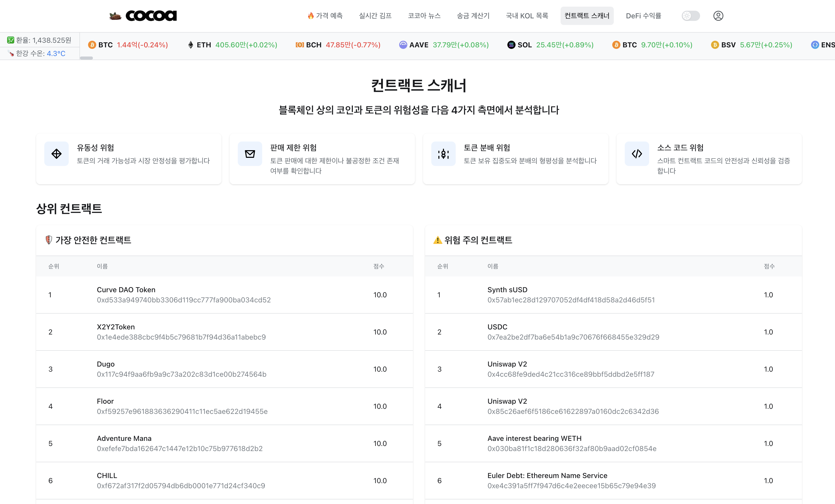
Task: Open the DeFi 수익률 tab
Action: pyautogui.click(x=643, y=16)
